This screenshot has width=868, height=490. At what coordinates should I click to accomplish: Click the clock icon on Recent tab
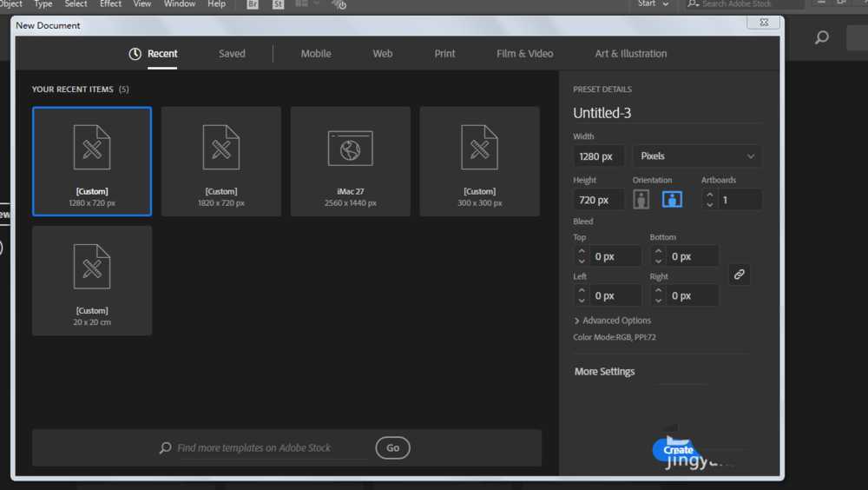point(135,54)
